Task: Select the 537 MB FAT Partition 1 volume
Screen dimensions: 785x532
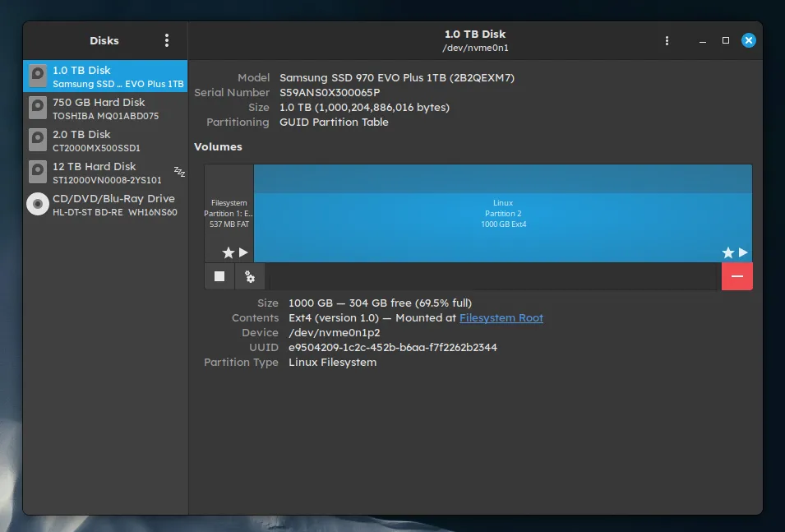Action: [x=229, y=213]
